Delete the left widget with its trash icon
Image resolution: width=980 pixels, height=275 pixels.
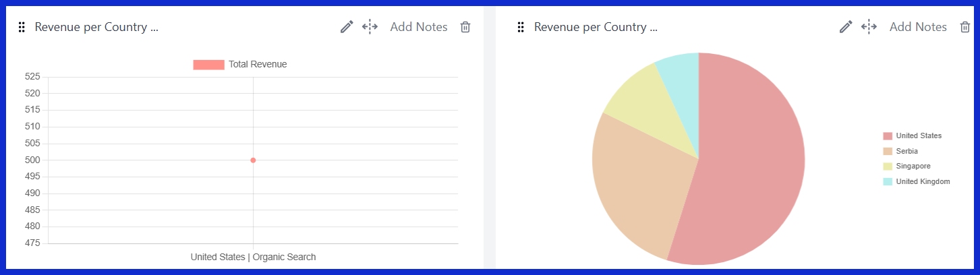(465, 27)
